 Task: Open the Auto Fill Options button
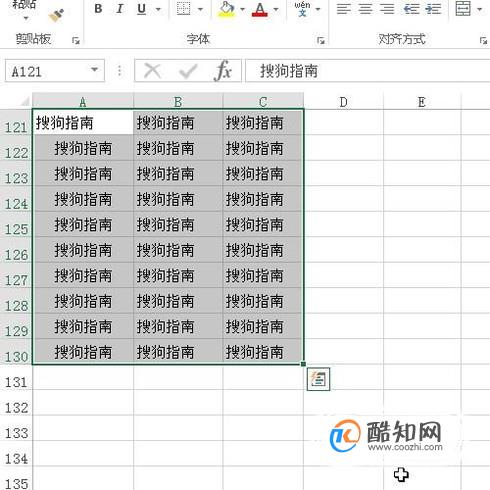[x=318, y=379]
